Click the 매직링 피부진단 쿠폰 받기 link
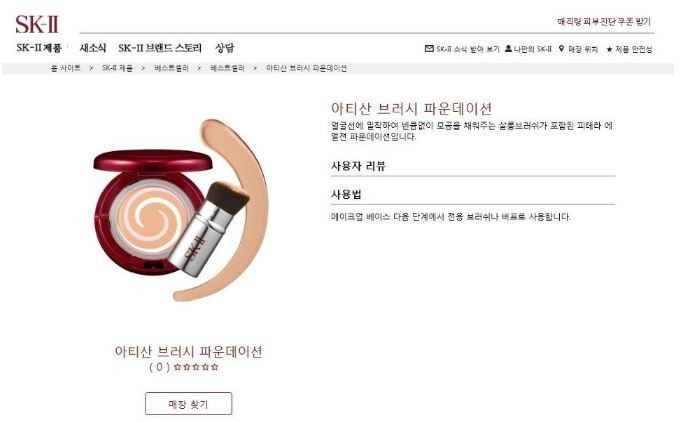This screenshot has height=422, width=681. point(604,22)
